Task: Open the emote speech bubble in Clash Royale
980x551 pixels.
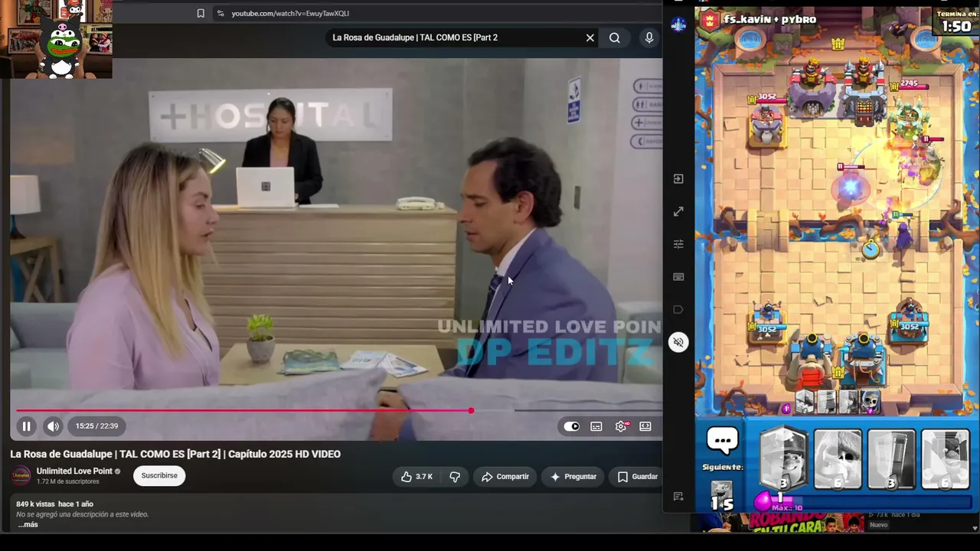Action: pos(722,441)
